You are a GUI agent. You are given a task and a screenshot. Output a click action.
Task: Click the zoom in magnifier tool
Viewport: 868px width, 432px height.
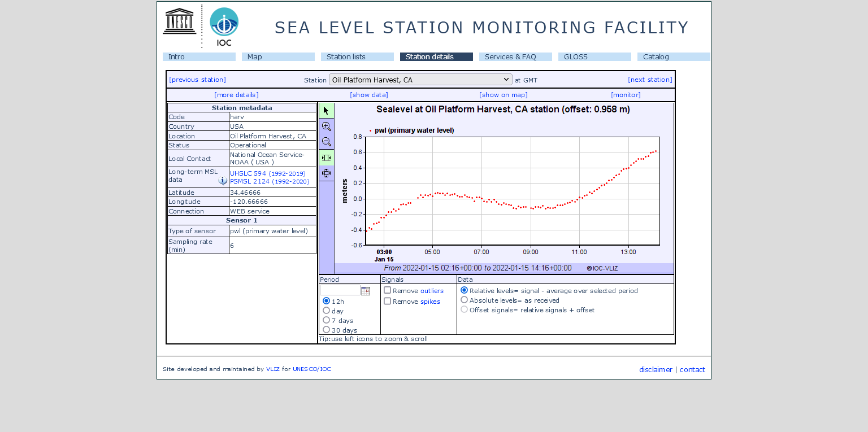[327, 126]
